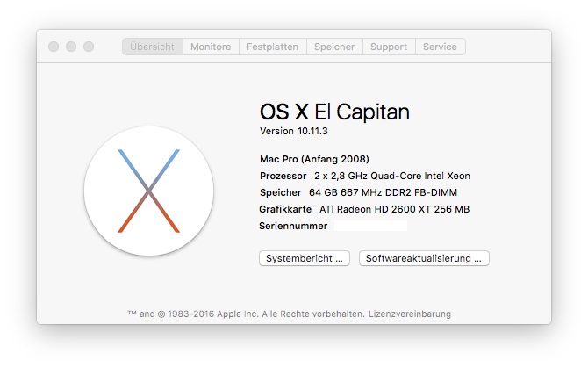Go to the Support tab
This screenshot has width=588, height=368.
pos(388,47)
